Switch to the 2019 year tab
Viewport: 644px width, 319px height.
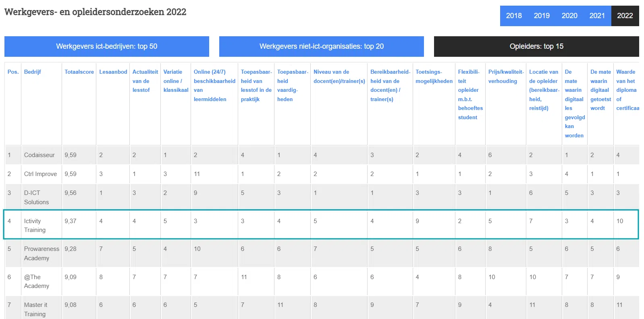coord(542,16)
